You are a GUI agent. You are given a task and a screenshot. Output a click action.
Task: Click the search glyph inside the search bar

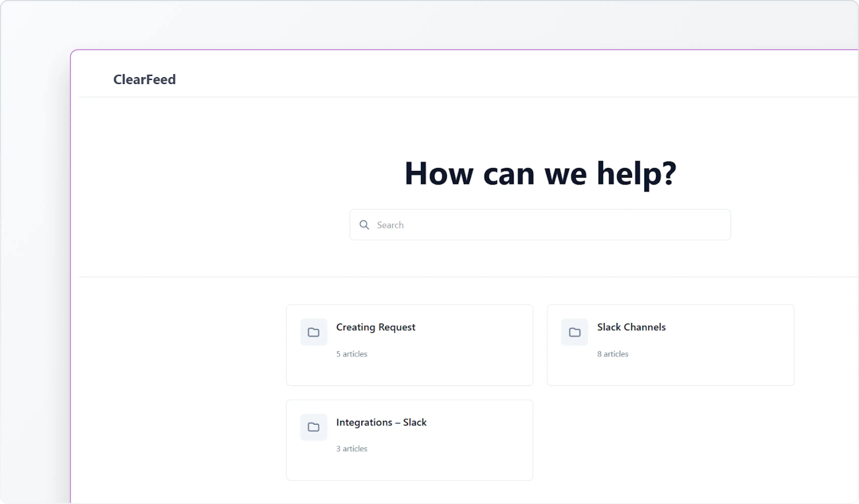[364, 225]
